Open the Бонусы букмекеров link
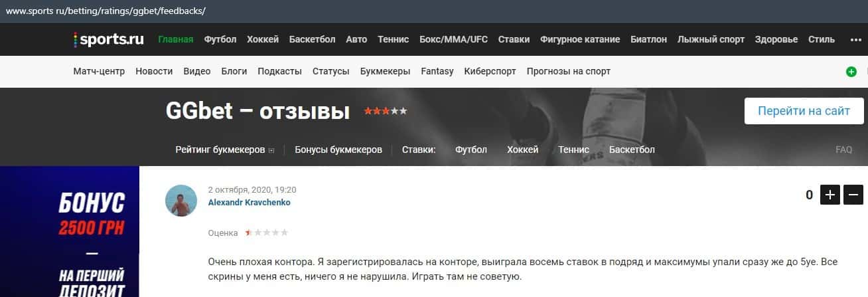868x297 pixels. click(338, 150)
